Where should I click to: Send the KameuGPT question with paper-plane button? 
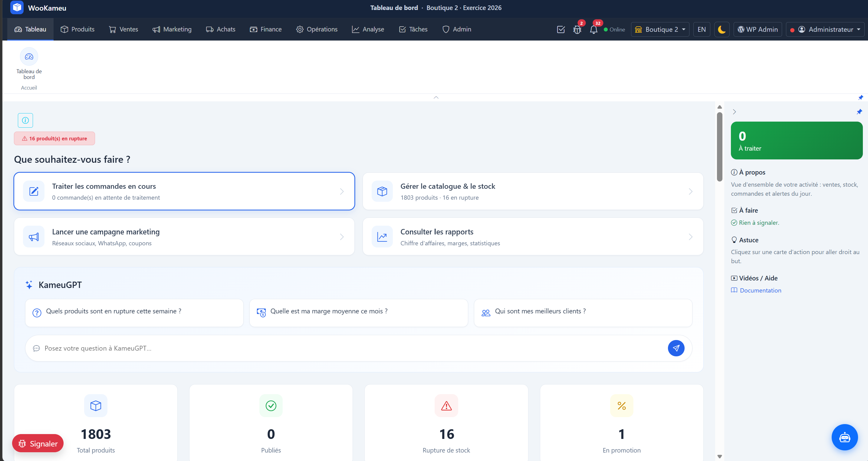(x=676, y=348)
